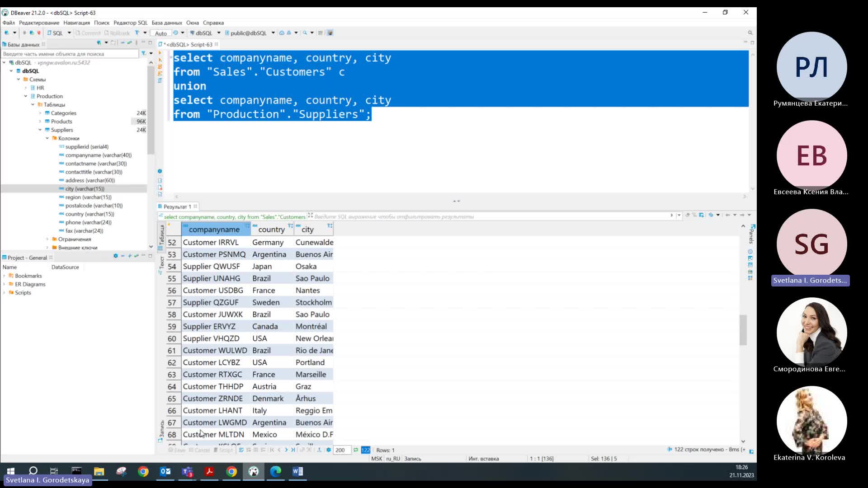Open the База данных menu
This screenshot has height=488, width=868.
167,23
